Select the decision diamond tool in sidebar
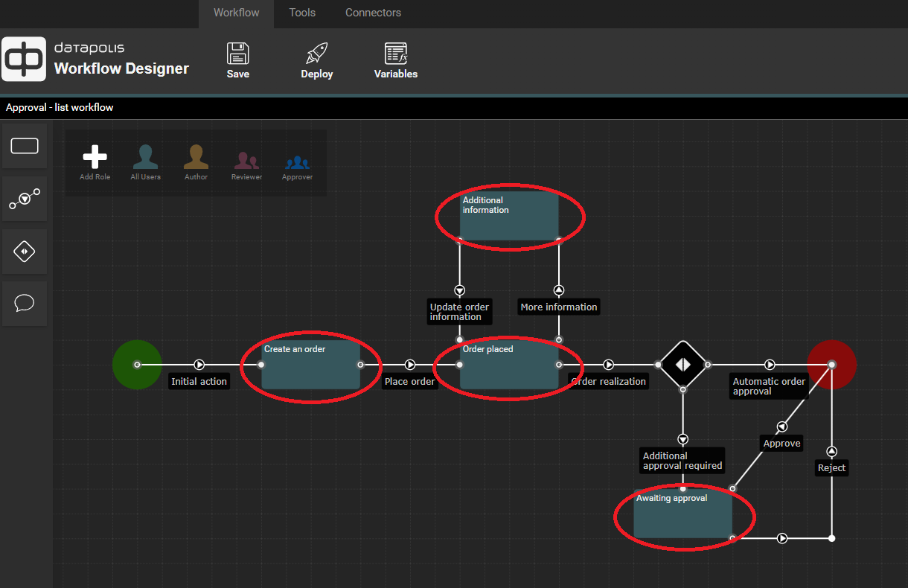The image size is (908, 588). (x=25, y=252)
